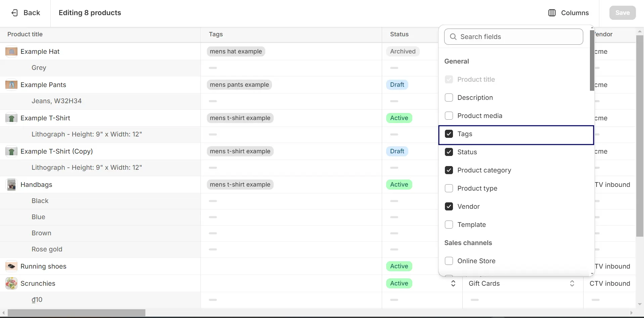Enable the Product type checkbox
Image resolution: width=644 pixels, height=318 pixels.
(x=449, y=188)
